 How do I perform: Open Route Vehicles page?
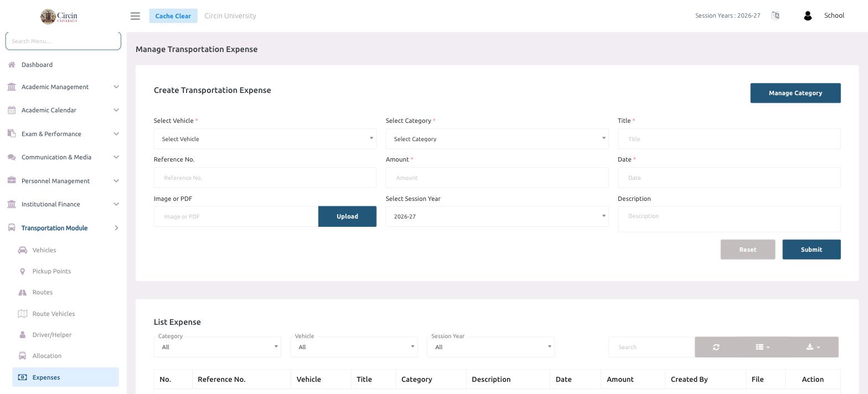(54, 314)
